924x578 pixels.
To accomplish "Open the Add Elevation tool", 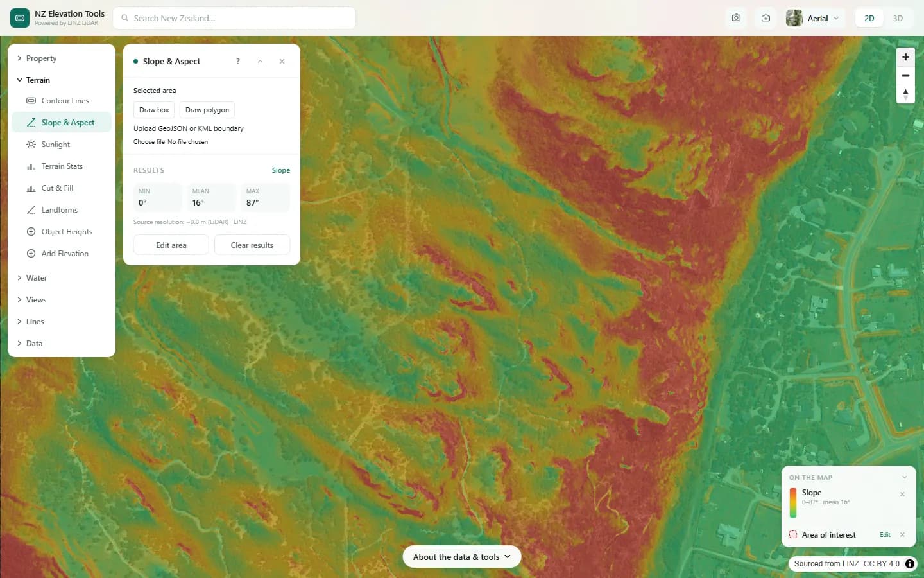I will tap(62, 254).
